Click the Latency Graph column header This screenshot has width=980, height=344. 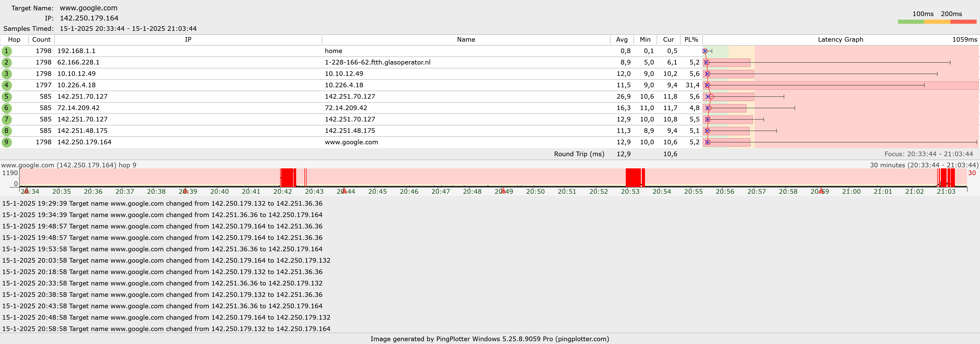coord(840,40)
